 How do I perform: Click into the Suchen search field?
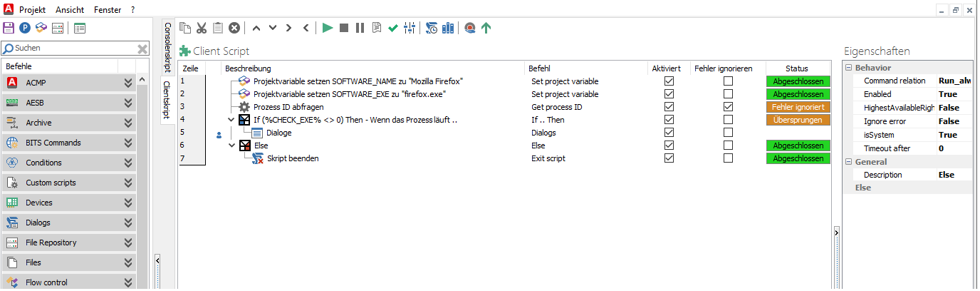point(73,48)
